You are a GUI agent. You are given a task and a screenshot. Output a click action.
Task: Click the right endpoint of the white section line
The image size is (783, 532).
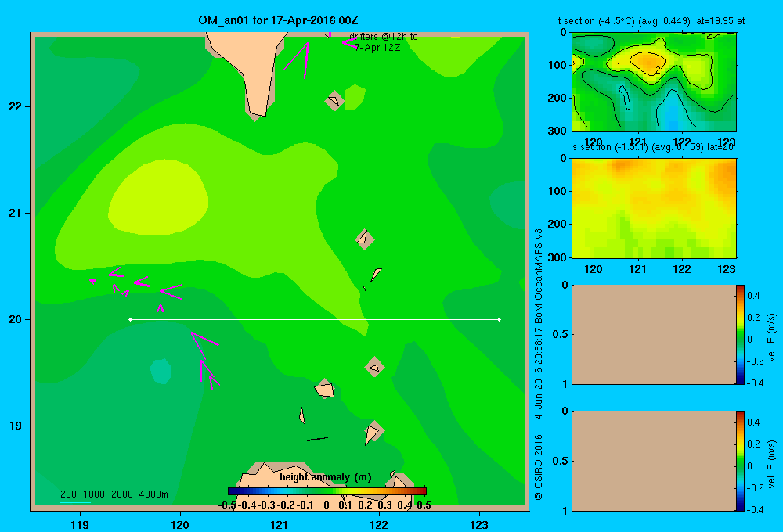pos(500,319)
